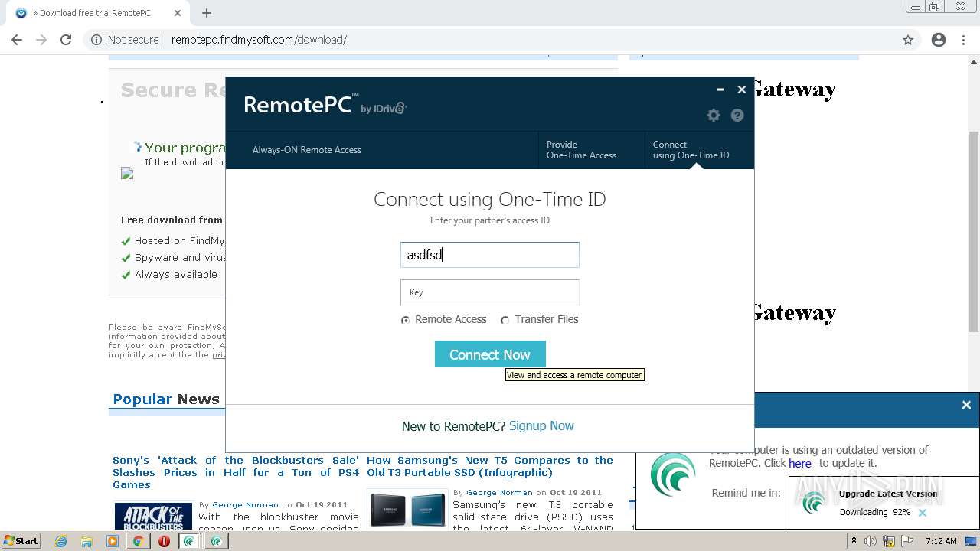Open Sony's Attack of the Blockbusters article
The image size is (980, 551).
point(236,472)
